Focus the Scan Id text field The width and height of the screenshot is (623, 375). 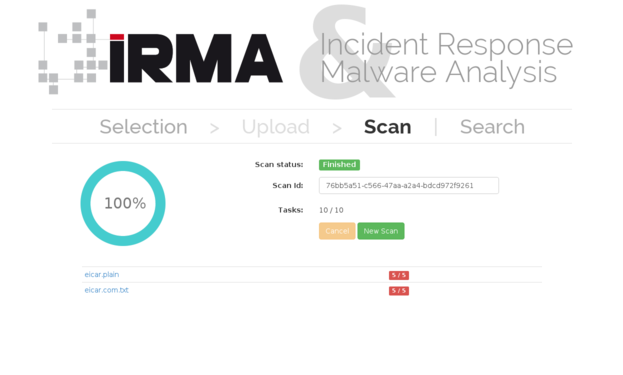pos(408,186)
